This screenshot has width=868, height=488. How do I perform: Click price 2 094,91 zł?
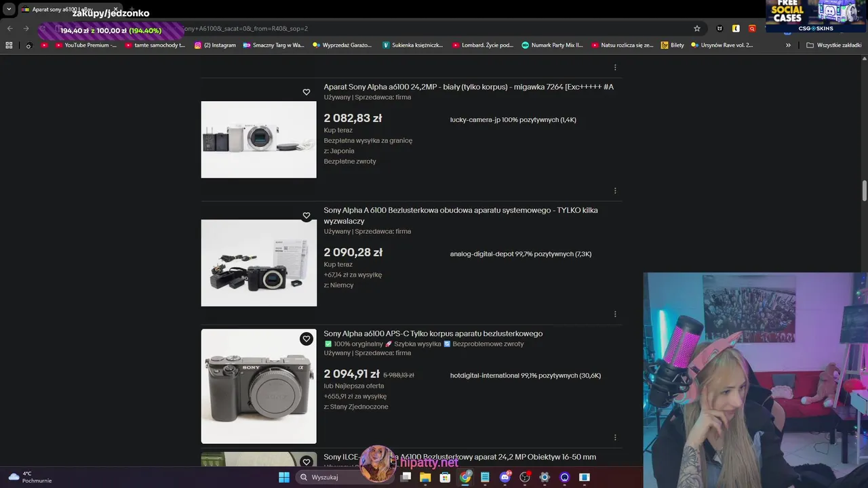351,374
